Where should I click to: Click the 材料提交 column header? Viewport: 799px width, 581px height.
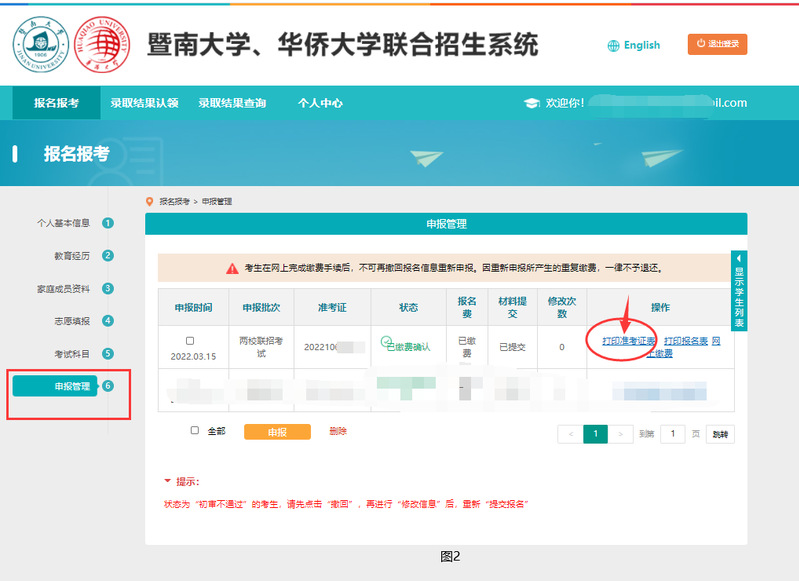pos(513,307)
